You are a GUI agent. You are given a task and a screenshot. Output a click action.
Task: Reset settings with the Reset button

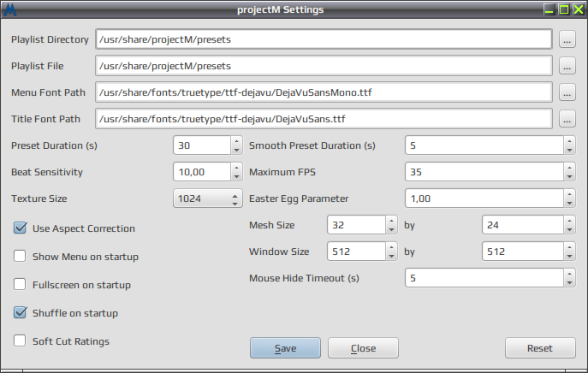540,348
